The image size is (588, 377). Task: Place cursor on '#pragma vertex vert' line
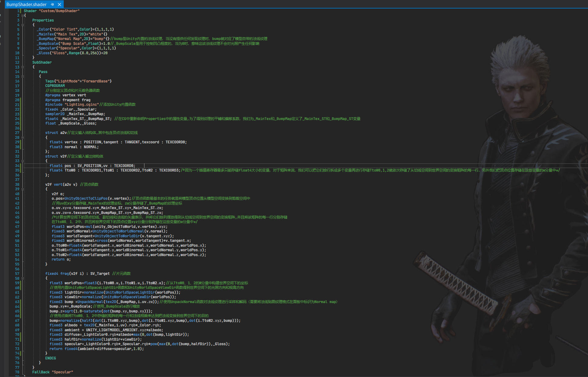coord(66,95)
